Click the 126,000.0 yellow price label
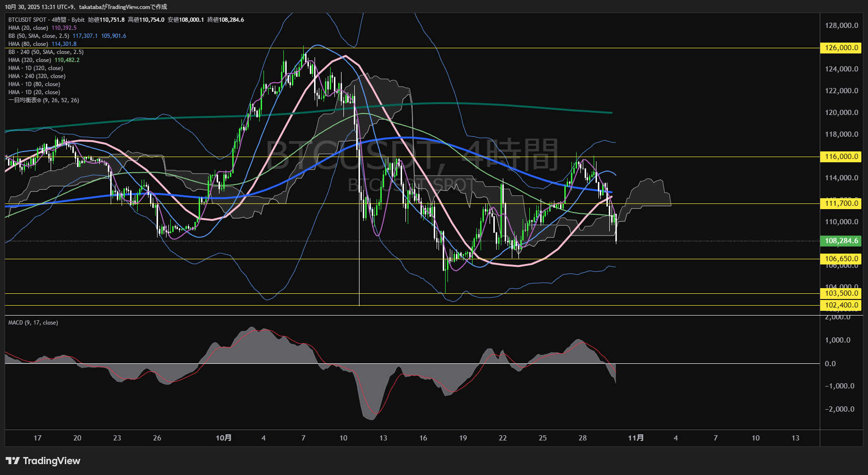Image resolution: width=868 pixels, height=475 pixels. coord(841,48)
